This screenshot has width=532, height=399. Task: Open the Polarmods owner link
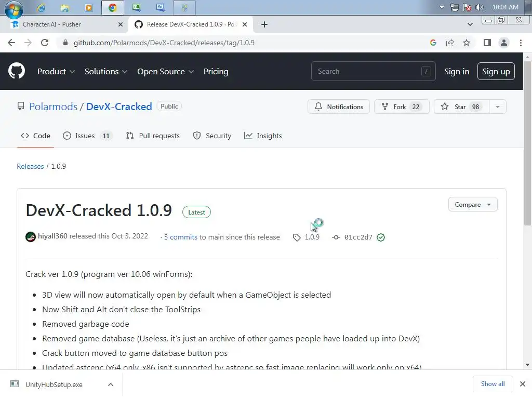[x=54, y=107]
